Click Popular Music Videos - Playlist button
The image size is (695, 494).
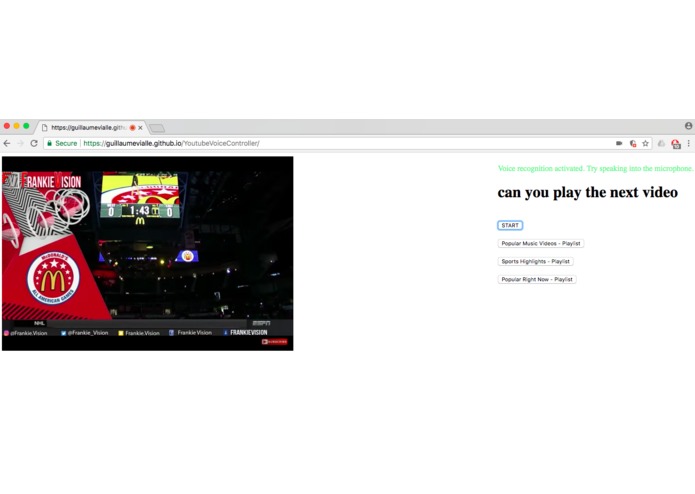click(x=540, y=243)
